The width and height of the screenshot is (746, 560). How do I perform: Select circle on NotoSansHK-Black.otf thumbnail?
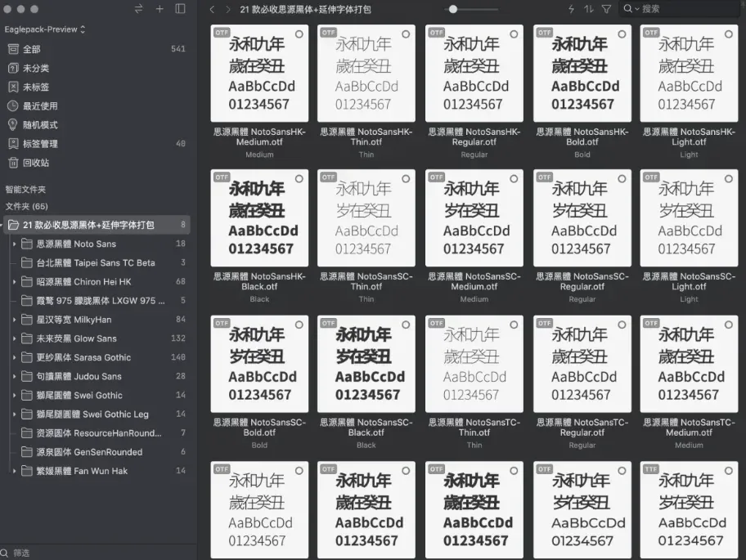click(299, 179)
